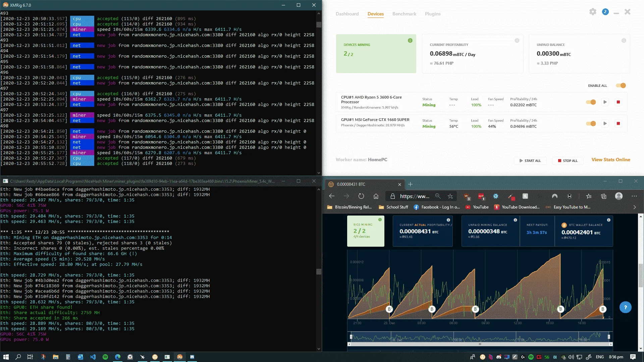The width and height of the screenshot is (644, 362).
Task: Go to the browser home page
Action: click(x=376, y=196)
